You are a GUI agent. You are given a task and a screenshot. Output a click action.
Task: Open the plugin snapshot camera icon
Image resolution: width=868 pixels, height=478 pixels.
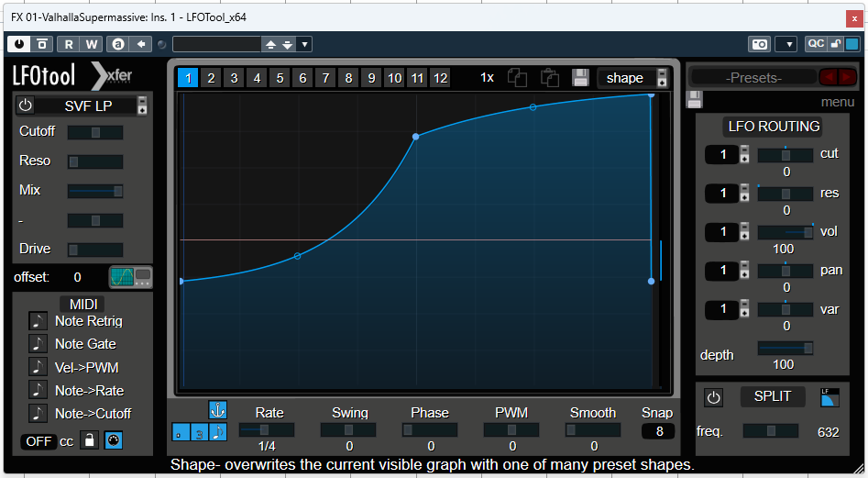pos(759,44)
